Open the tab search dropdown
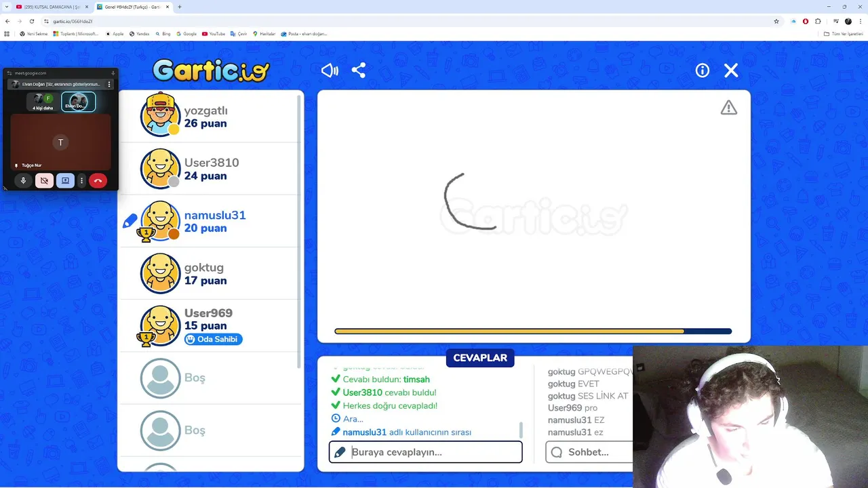The width and height of the screenshot is (868, 488). [x=6, y=7]
